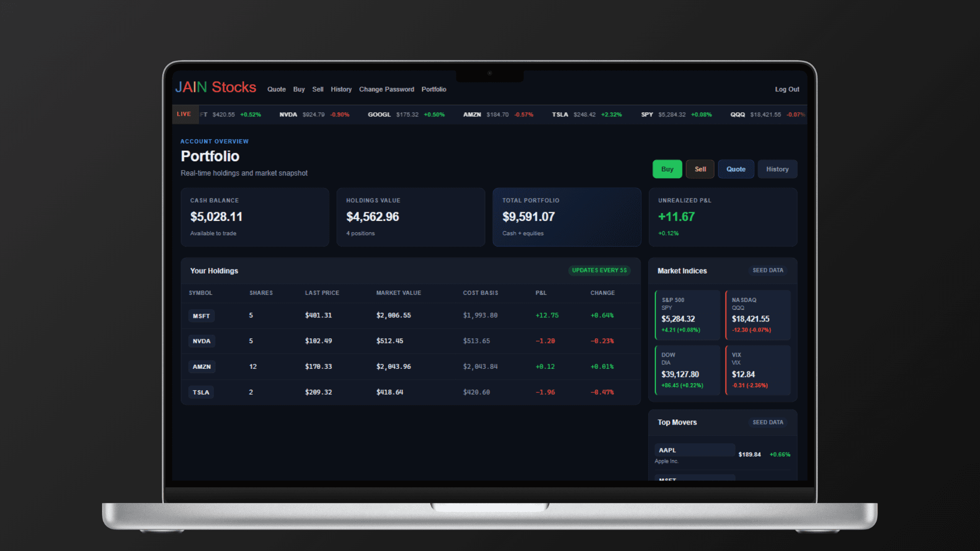Click Market Indices SEED DATA badge
The height and width of the screenshot is (551, 980).
[768, 270]
